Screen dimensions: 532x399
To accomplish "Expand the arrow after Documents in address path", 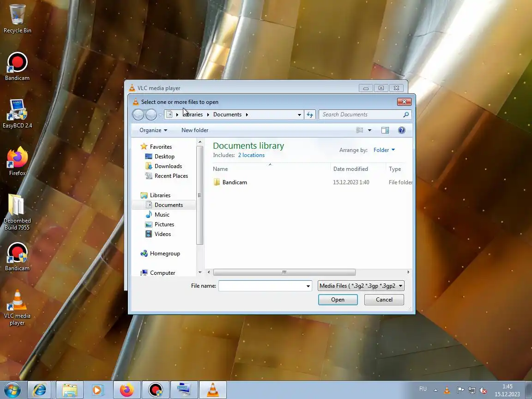I will (247, 115).
